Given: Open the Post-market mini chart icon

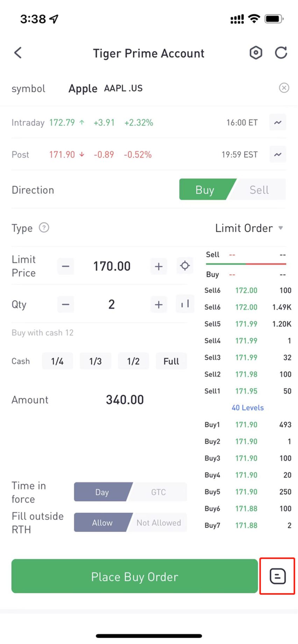Looking at the screenshot, I should pyautogui.click(x=278, y=154).
